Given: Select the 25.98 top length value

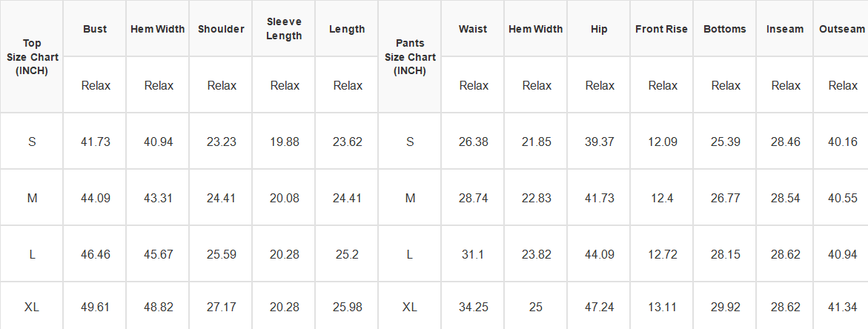Looking at the screenshot, I should (x=348, y=307).
